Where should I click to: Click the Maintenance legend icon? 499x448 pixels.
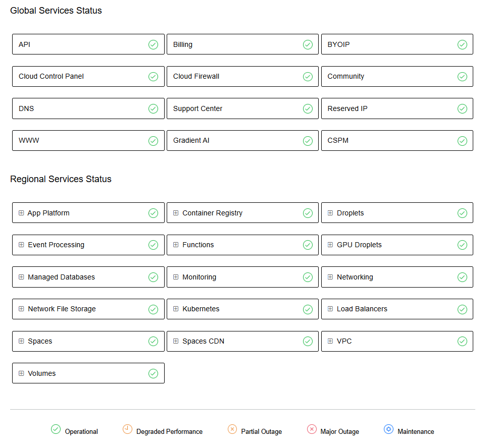click(388, 429)
